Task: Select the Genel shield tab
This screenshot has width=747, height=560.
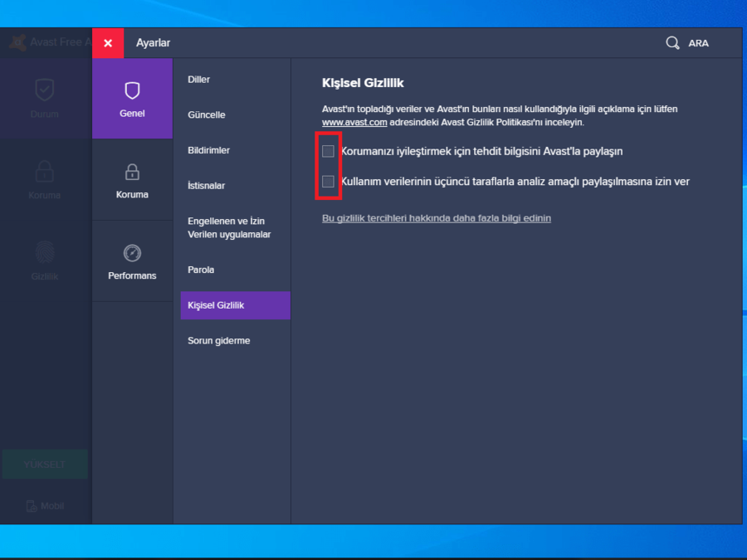Action: [x=133, y=99]
